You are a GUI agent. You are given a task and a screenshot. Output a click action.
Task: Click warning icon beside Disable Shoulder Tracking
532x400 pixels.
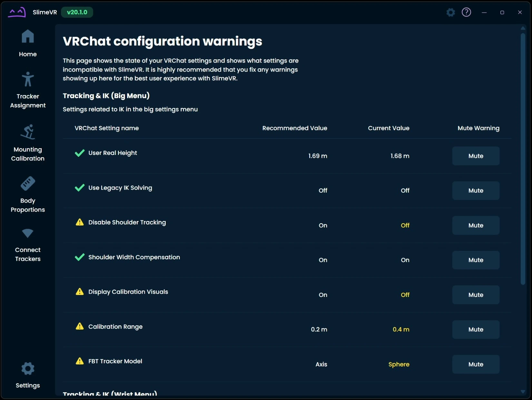pos(80,222)
